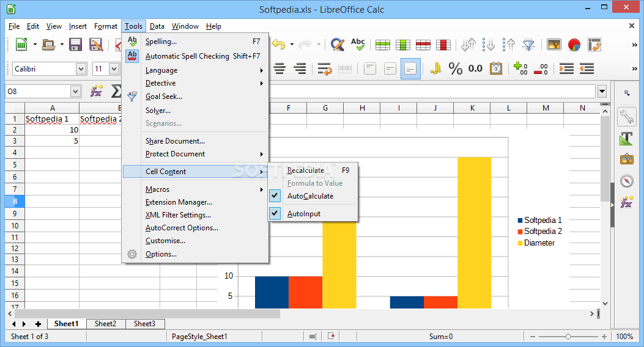Expand the Protect Document submenu

tap(196, 154)
